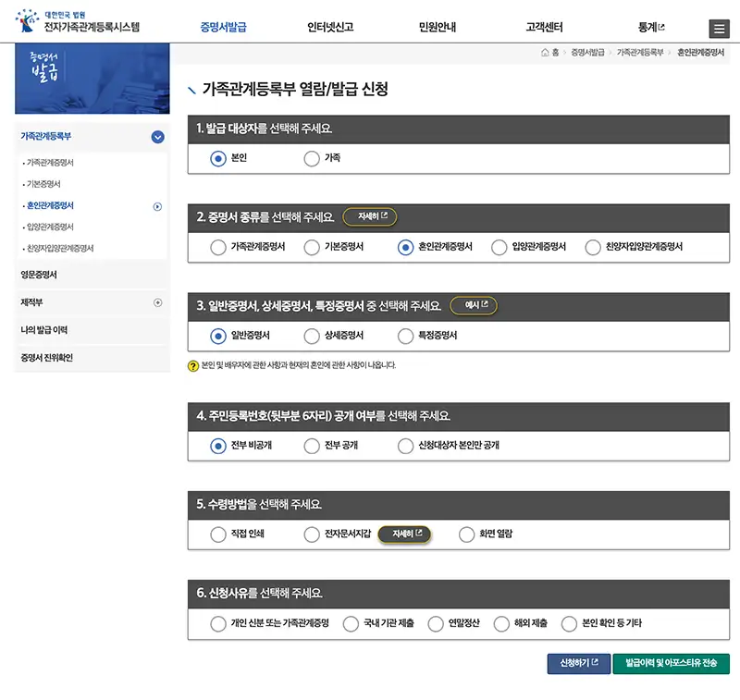
Task: Choose 직접 인쇄 receipt method
Action: point(218,534)
